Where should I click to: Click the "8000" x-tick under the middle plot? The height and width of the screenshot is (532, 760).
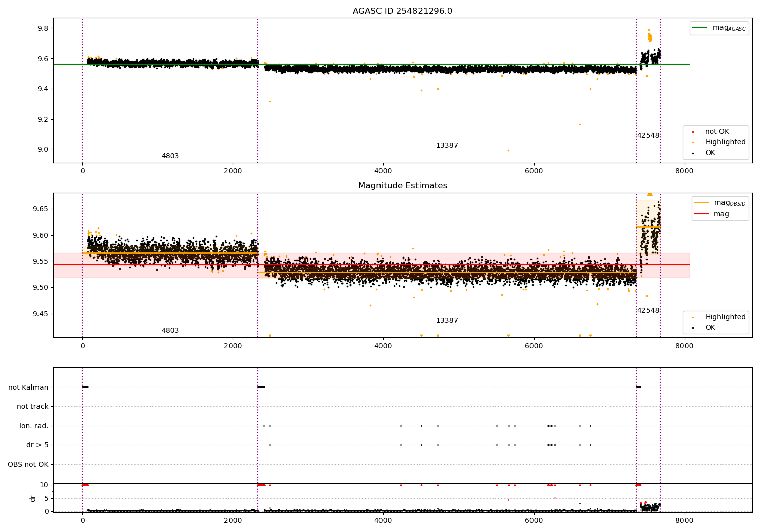(685, 346)
